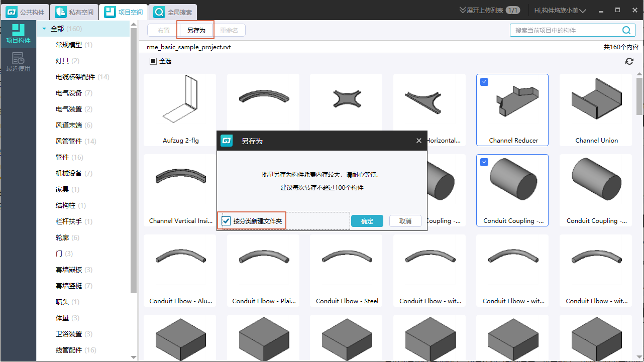
Task: Select the Aufzug 2-flg component thumbnail
Action: (180, 110)
